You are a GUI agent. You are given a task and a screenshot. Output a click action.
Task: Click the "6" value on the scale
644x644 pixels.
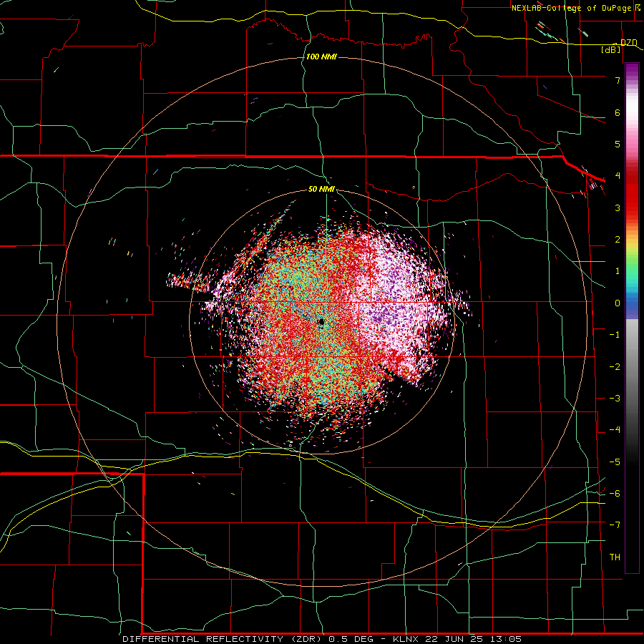(618, 112)
